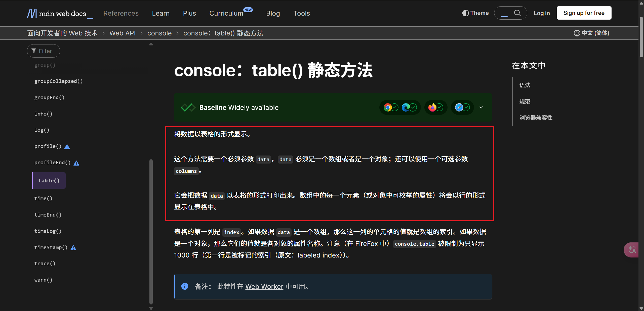Click the sidebar vertical scrollbar
Viewport: 644px width, 311px height.
coord(151,231)
